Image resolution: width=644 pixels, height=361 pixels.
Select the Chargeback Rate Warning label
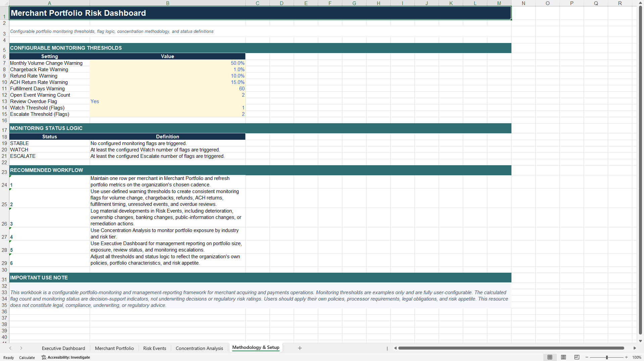tap(49, 70)
